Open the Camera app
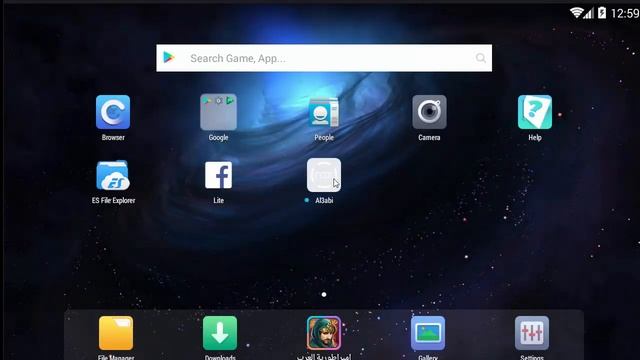The image size is (640, 360). 429,112
